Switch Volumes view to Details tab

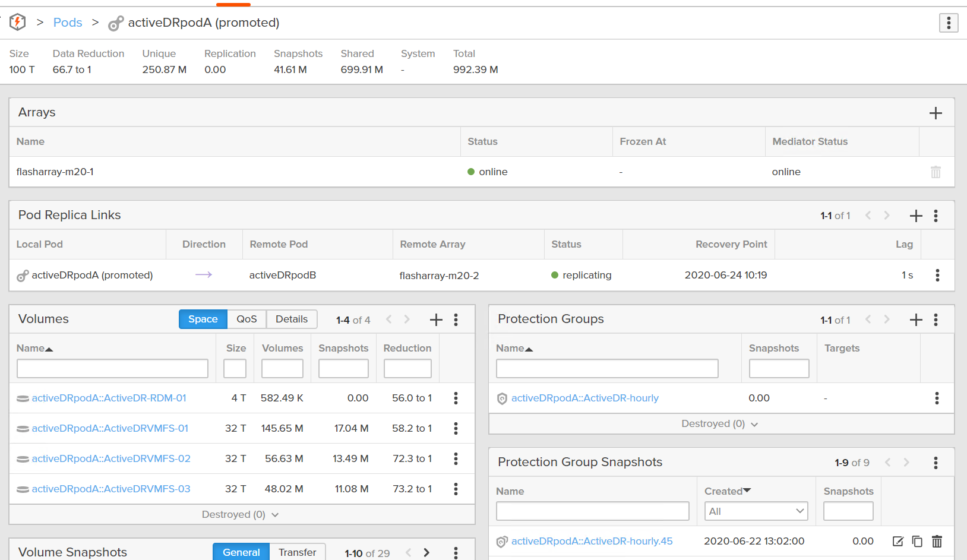292,319
